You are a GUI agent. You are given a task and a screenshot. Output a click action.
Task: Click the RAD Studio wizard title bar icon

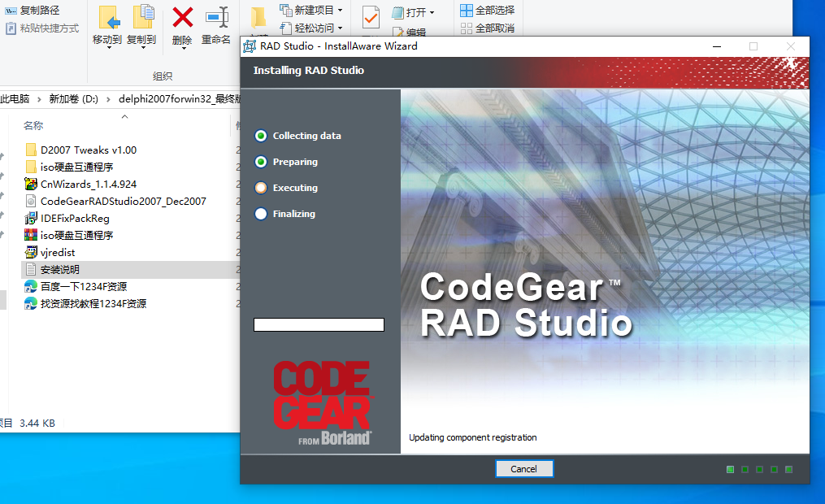(250, 46)
